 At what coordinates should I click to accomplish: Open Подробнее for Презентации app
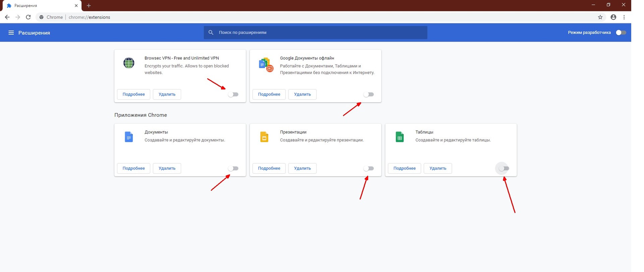click(269, 168)
